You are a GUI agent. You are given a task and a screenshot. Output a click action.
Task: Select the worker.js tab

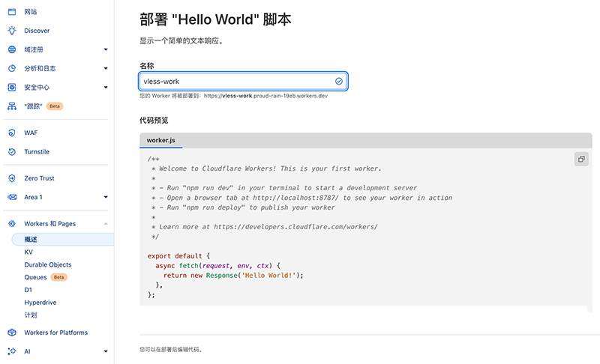[160, 140]
